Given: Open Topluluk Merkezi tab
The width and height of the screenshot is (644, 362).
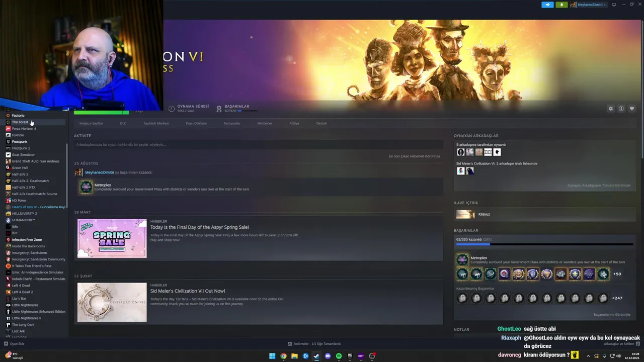Looking at the screenshot, I should point(156,123).
